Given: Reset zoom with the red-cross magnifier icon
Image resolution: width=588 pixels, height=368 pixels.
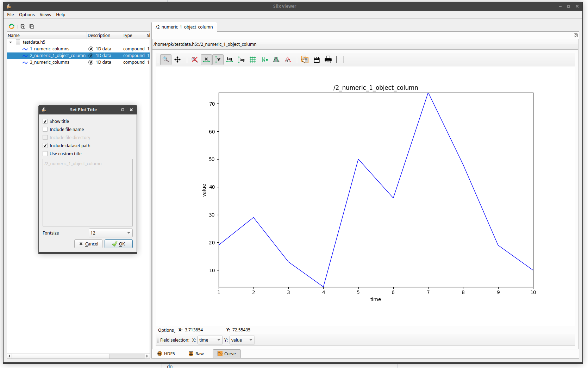Looking at the screenshot, I should (195, 60).
